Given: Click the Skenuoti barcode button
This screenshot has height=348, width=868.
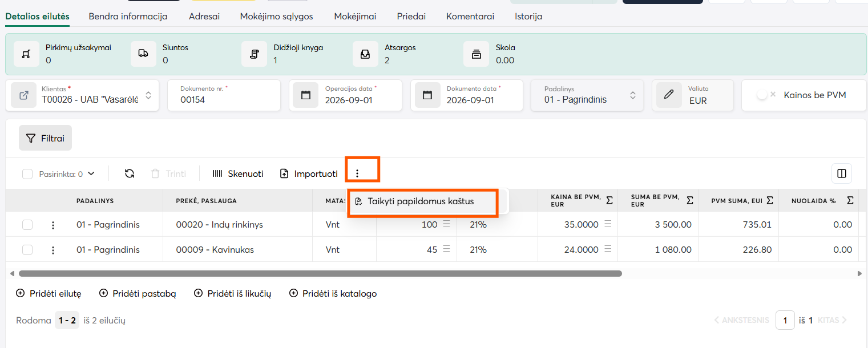Looking at the screenshot, I should (x=238, y=173).
